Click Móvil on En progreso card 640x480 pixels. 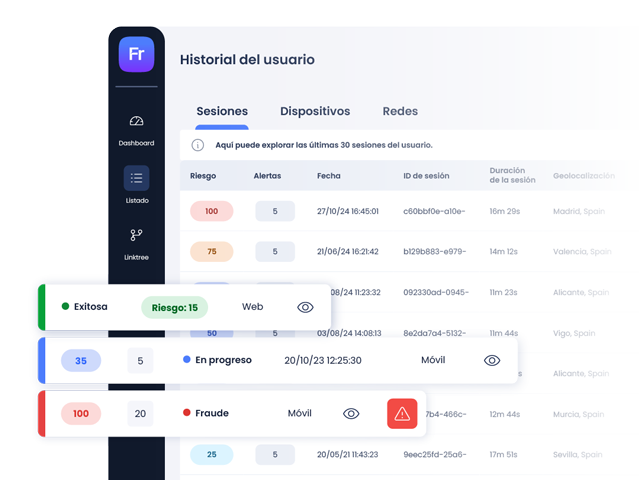click(x=433, y=360)
